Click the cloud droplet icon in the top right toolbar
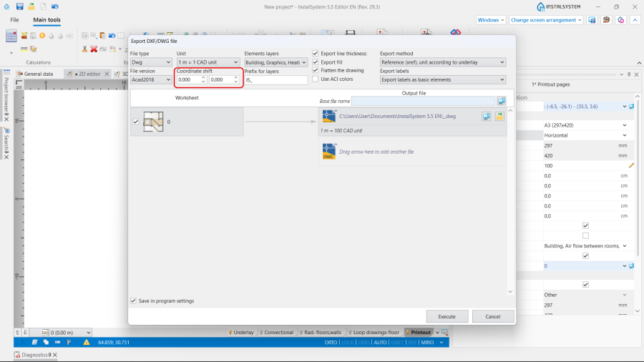644x362 pixels. pos(620,20)
